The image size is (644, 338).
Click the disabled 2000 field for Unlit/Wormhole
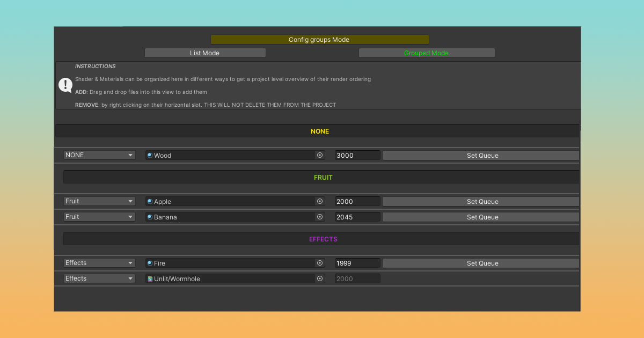click(x=357, y=278)
